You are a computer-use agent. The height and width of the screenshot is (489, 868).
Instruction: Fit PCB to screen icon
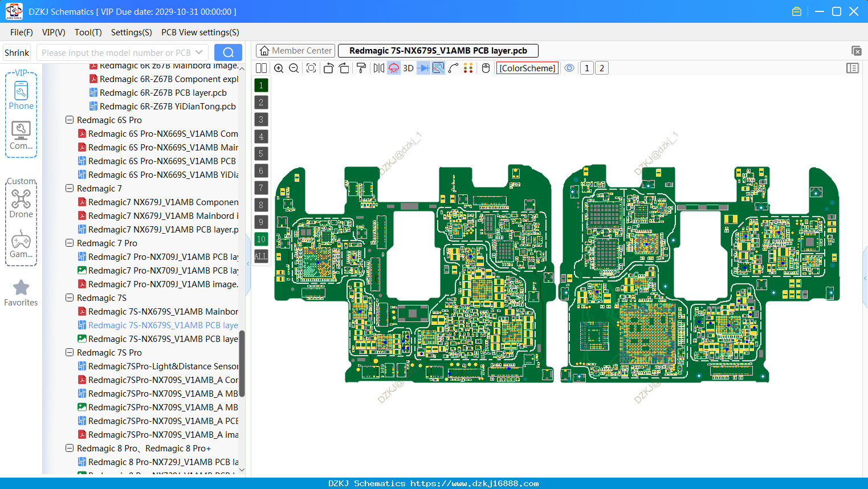tap(311, 68)
